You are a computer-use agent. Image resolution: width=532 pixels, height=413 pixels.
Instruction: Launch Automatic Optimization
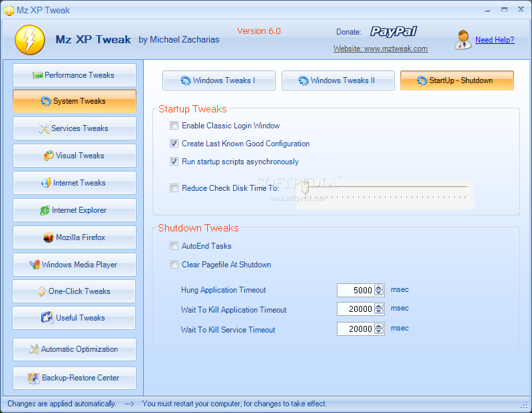click(75, 349)
